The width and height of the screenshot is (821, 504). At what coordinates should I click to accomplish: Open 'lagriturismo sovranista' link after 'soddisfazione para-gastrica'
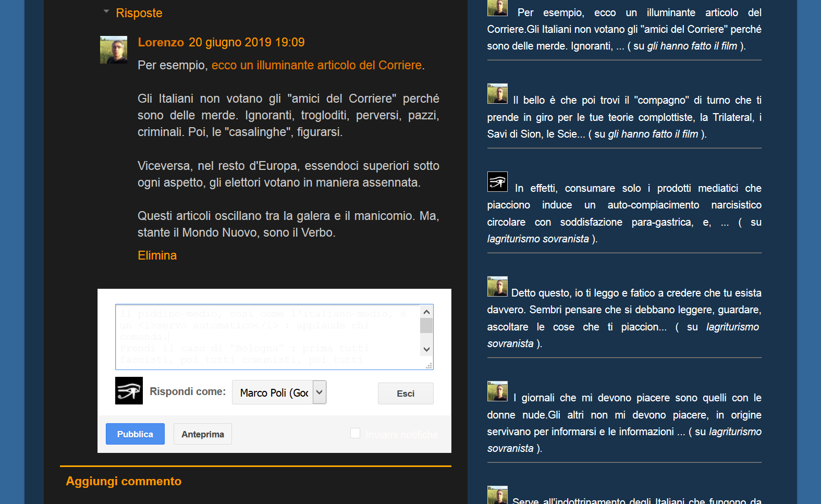[x=538, y=239]
